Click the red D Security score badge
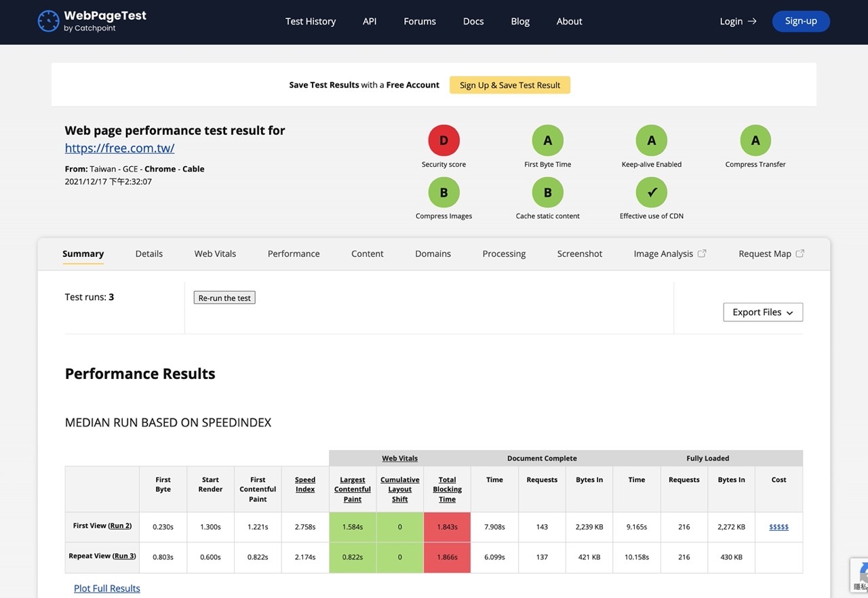 (444, 140)
